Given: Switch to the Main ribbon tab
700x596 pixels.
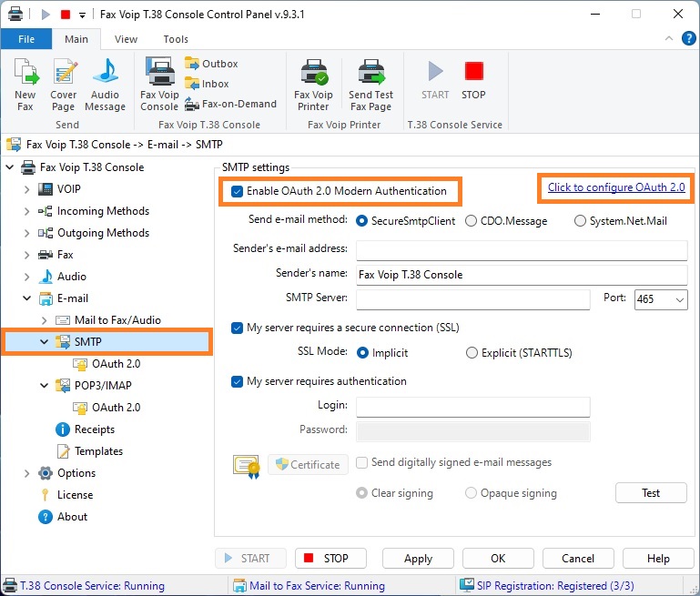Looking at the screenshot, I should 76,39.
